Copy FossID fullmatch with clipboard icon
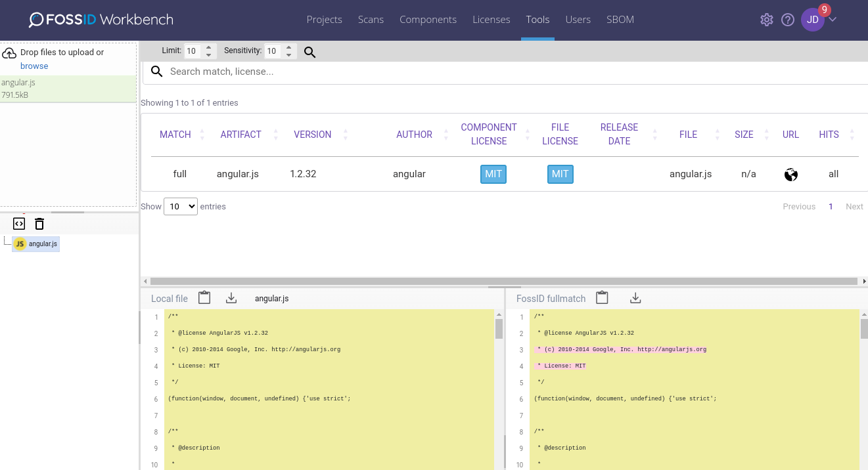 point(602,297)
